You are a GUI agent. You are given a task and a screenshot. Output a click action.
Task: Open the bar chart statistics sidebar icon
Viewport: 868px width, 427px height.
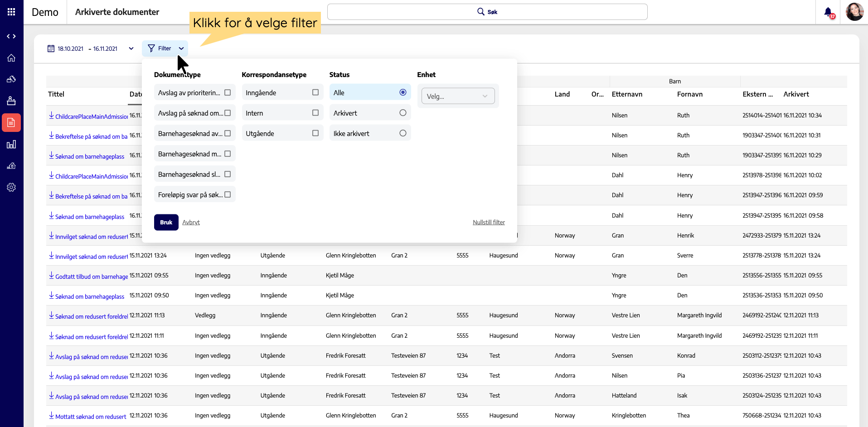tap(11, 144)
